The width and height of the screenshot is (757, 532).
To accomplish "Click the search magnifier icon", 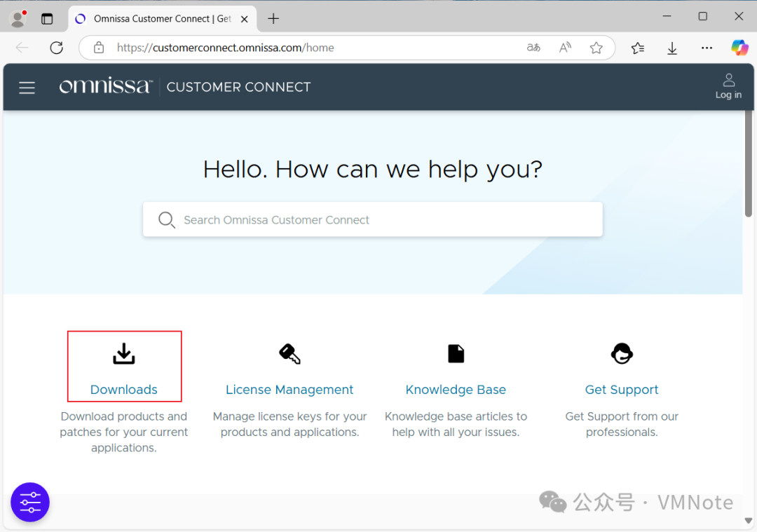I will (167, 219).
